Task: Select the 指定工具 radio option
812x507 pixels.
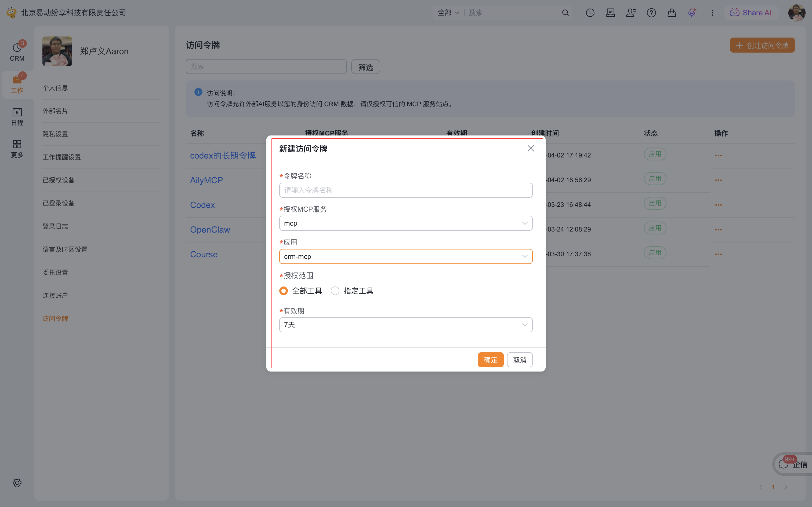Action: click(335, 291)
